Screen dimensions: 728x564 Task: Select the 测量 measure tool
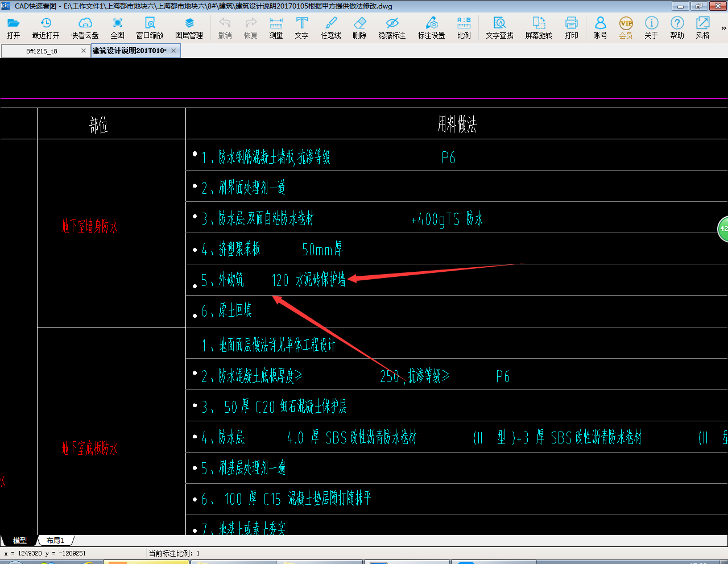coord(276,27)
